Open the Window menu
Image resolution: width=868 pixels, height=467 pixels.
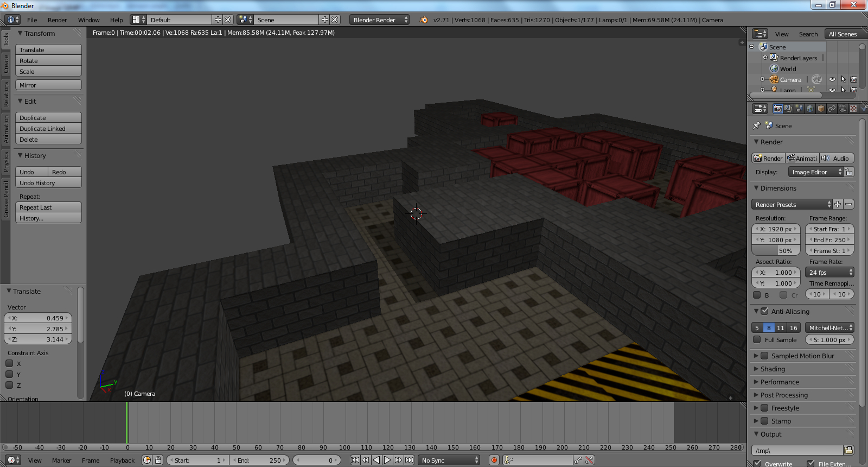pos(88,20)
